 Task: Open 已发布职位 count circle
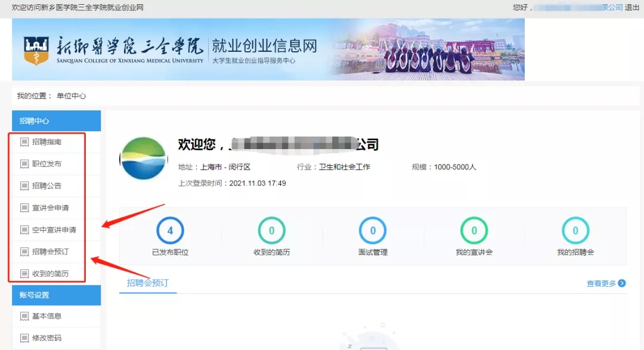[170, 231]
